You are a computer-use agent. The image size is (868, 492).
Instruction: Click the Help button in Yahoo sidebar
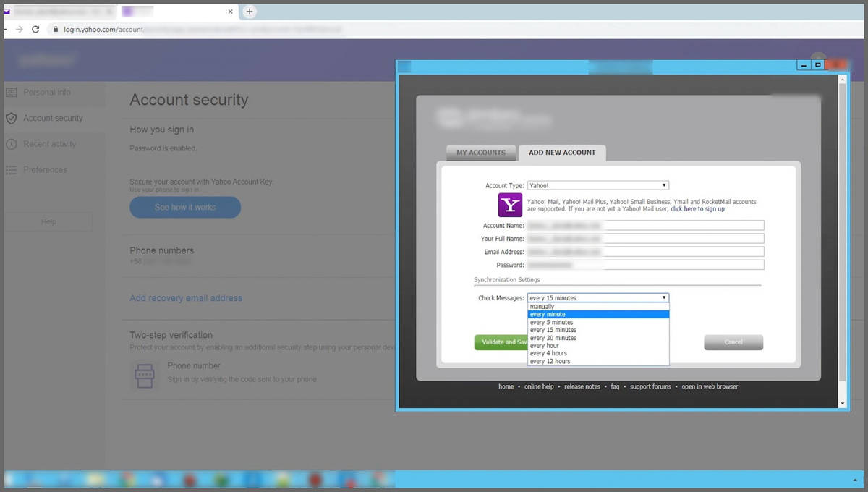(48, 221)
